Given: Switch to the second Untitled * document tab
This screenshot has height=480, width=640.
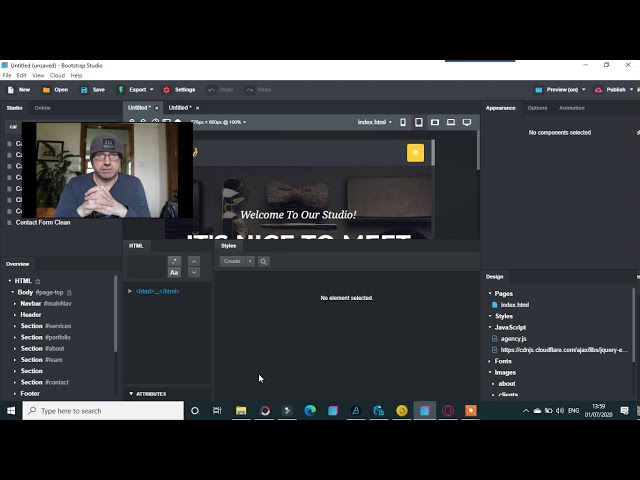Looking at the screenshot, I should [x=180, y=108].
